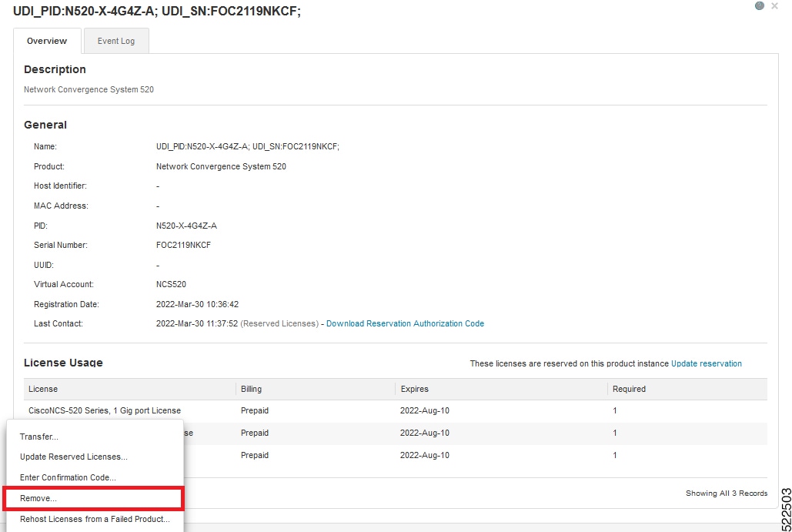Click the UUID label
Viewport: 792px width, 532px height.
coord(43,266)
